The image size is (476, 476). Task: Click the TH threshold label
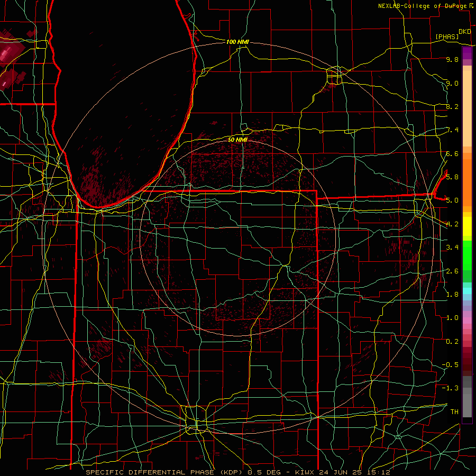(x=454, y=411)
